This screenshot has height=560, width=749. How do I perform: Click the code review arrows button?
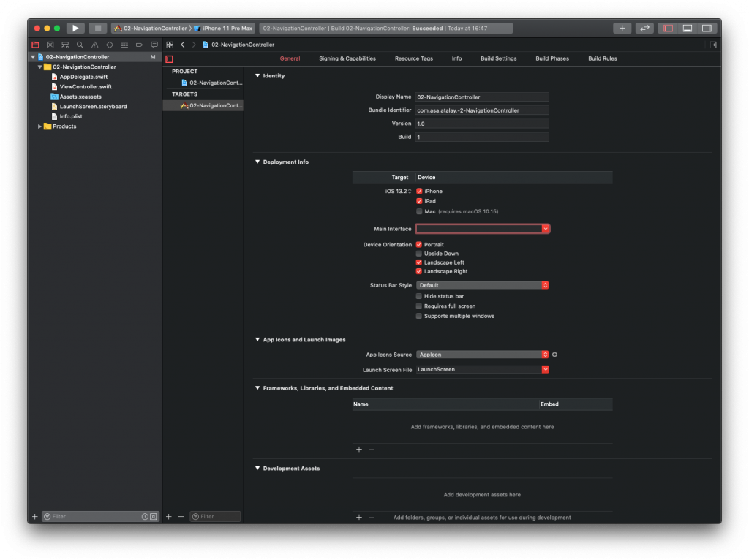click(644, 29)
